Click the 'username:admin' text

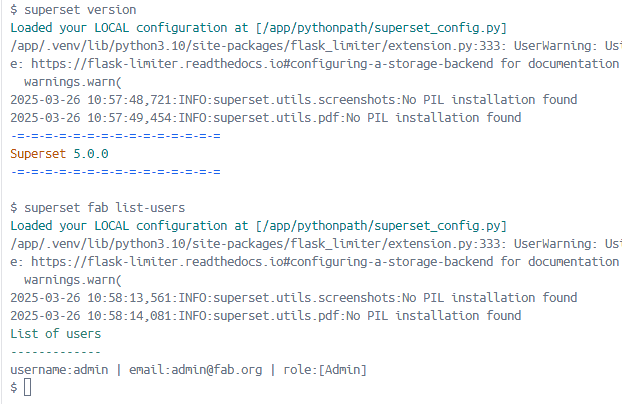[59, 370]
